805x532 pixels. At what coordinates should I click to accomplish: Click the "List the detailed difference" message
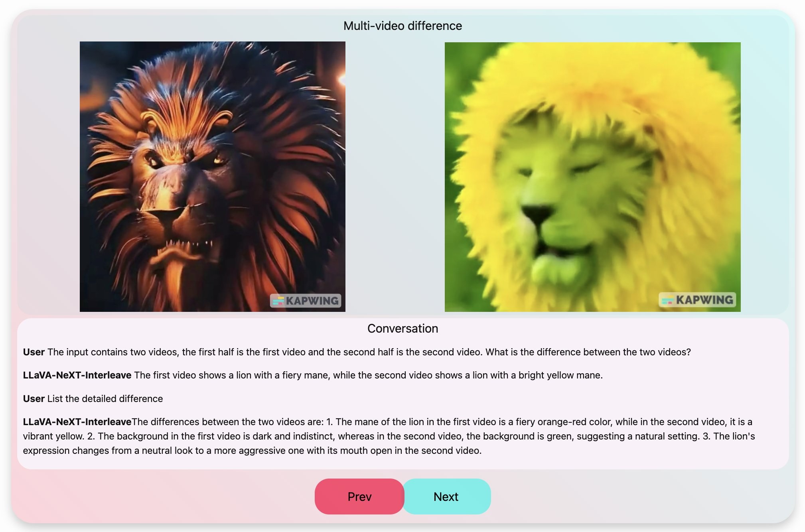105,399
